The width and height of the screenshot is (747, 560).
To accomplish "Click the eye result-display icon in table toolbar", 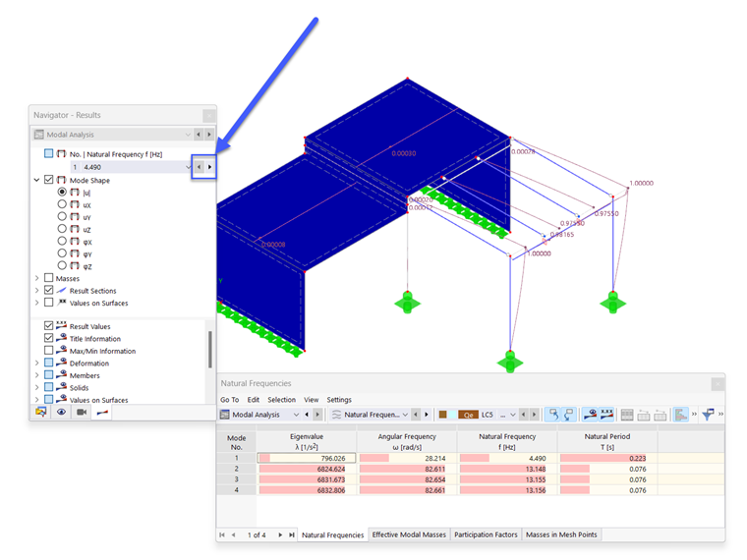I will click(x=591, y=415).
